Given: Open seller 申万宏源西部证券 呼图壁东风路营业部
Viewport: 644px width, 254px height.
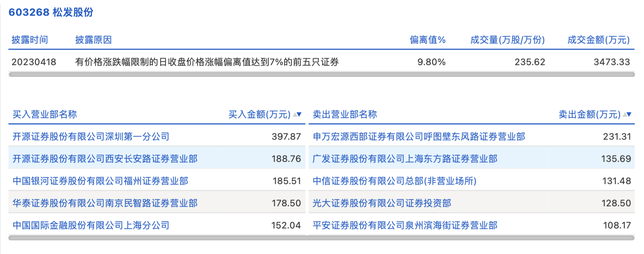Looking at the screenshot, I should pos(419,137).
